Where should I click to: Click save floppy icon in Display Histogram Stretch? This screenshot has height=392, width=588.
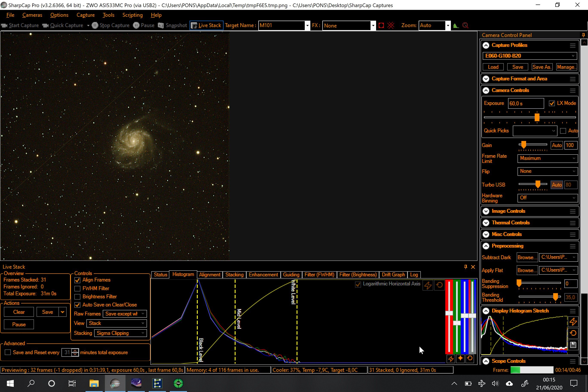[573, 345]
